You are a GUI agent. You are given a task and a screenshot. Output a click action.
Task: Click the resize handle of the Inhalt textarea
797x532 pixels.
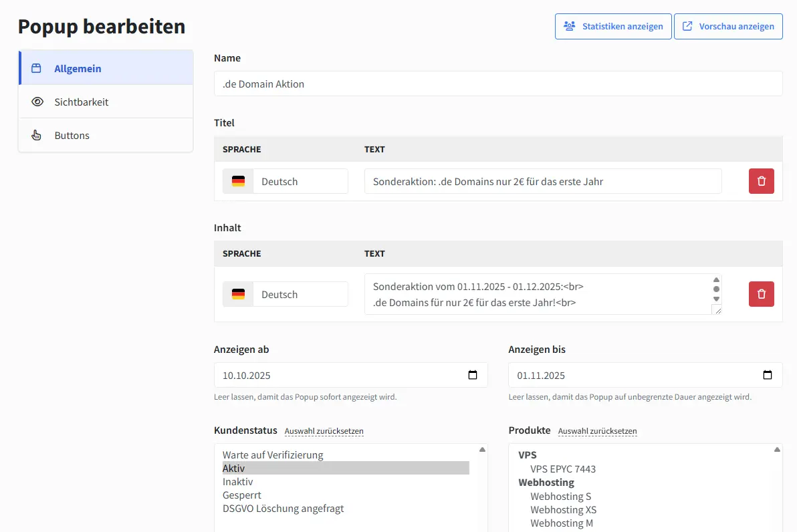click(717, 311)
